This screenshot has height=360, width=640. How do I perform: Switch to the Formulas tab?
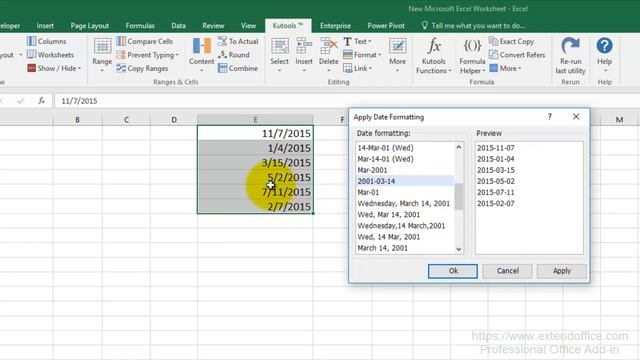click(140, 26)
